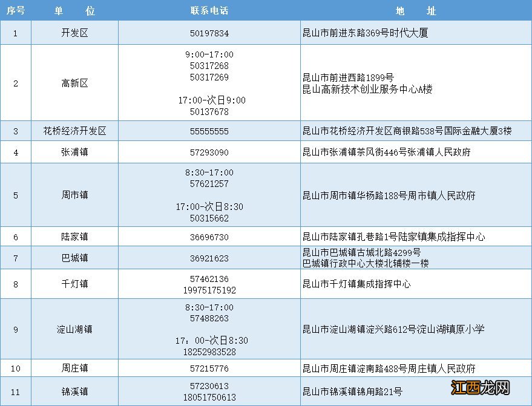Click the 单位 column header
532x406 pixels.
pyautogui.click(x=74, y=10)
